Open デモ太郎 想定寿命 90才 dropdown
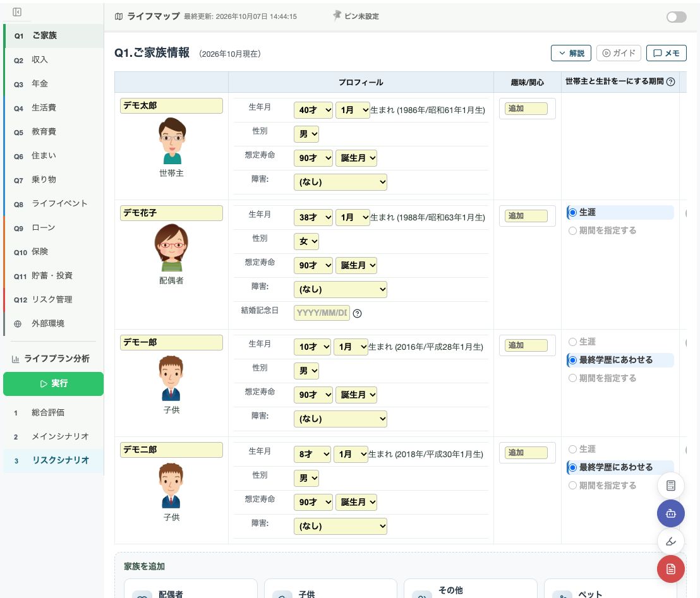Screen dimensions: 700x598 313,158
